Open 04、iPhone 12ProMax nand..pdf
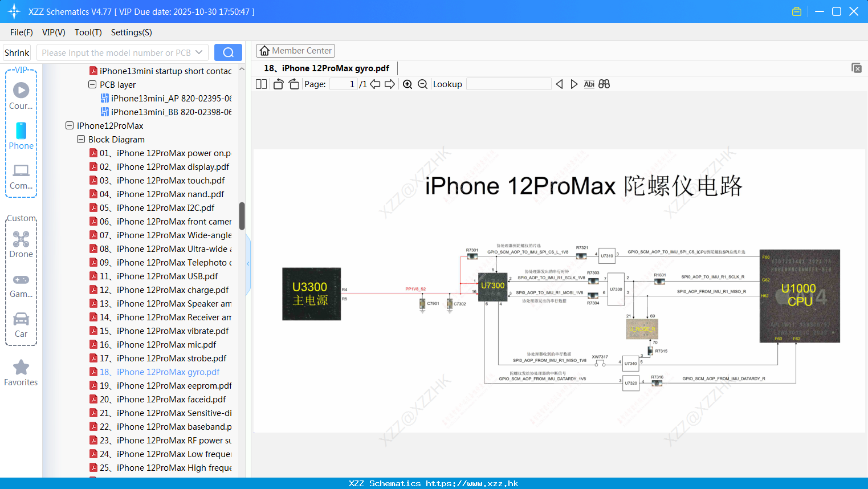The height and width of the screenshot is (489, 868). tap(157, 194)
